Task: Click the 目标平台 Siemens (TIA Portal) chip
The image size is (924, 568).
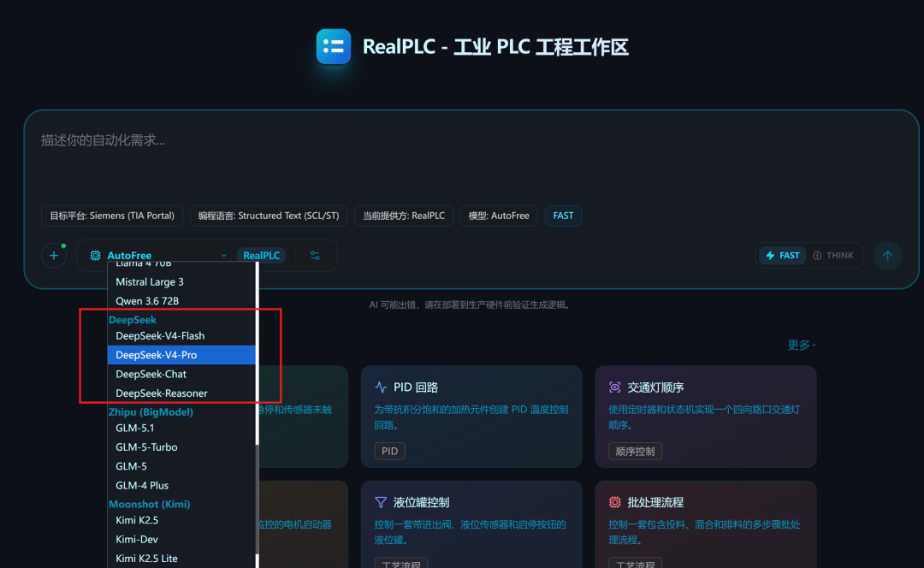Action: tap(112, 216)
